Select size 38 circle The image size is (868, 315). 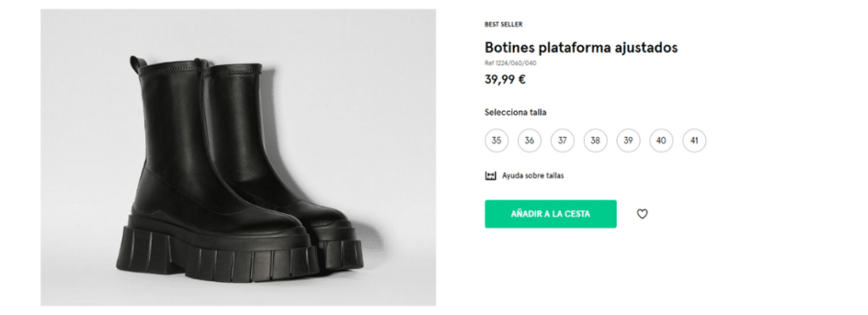[x=595, y=141]
